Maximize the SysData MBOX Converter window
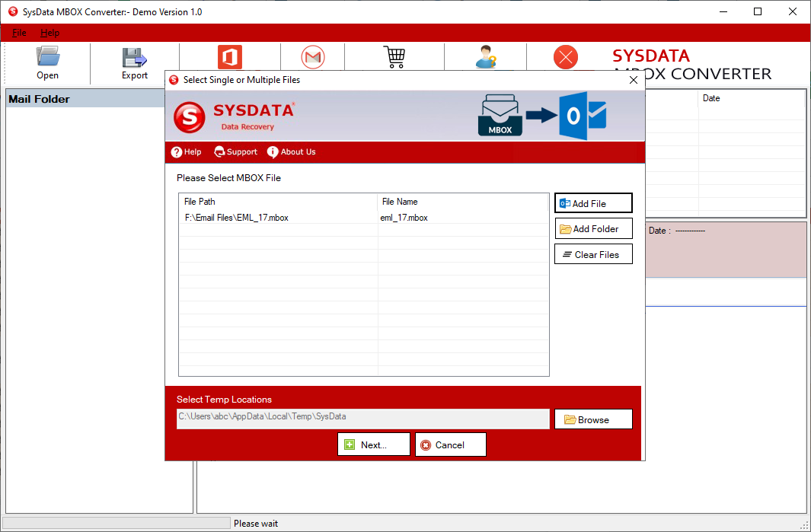This screenshot has width=811, height=532. 757,11
